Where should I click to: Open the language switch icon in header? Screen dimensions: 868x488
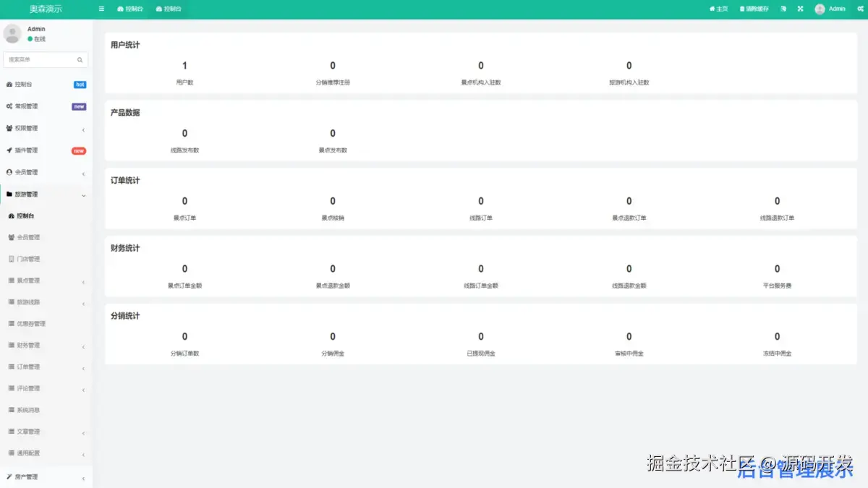click(783, 9)
